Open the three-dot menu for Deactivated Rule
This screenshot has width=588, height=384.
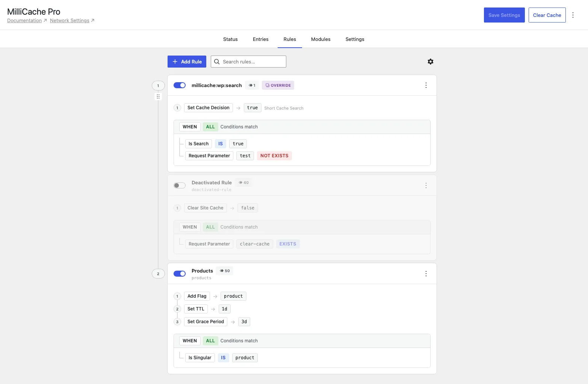[x=426, y=185]
